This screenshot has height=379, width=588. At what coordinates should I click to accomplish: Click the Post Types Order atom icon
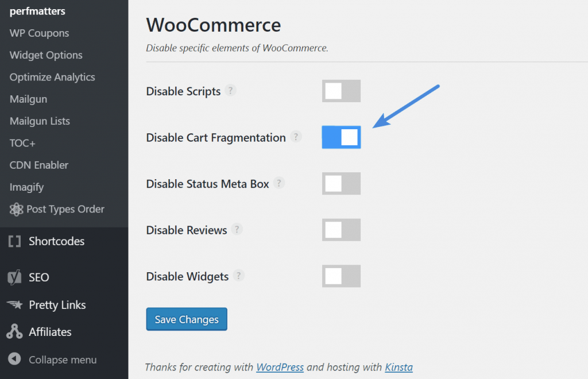pyautogui.click(x=18, y=209)
